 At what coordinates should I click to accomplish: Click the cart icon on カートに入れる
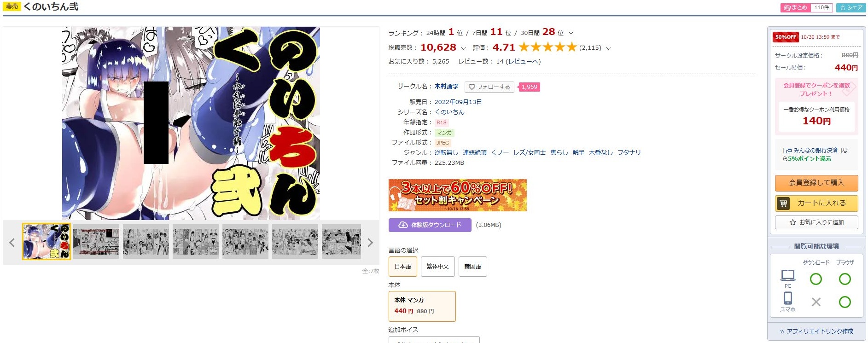(x=783, y=203)
